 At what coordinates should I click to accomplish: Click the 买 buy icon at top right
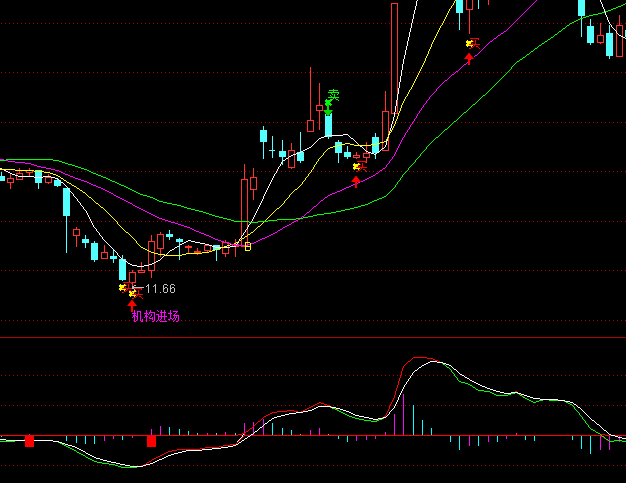pos(471,43)
